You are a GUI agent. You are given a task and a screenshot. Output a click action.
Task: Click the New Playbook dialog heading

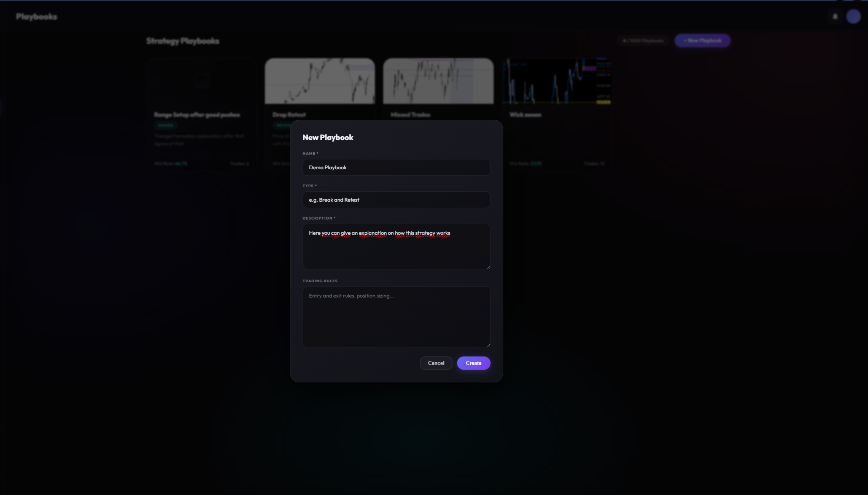328,137
